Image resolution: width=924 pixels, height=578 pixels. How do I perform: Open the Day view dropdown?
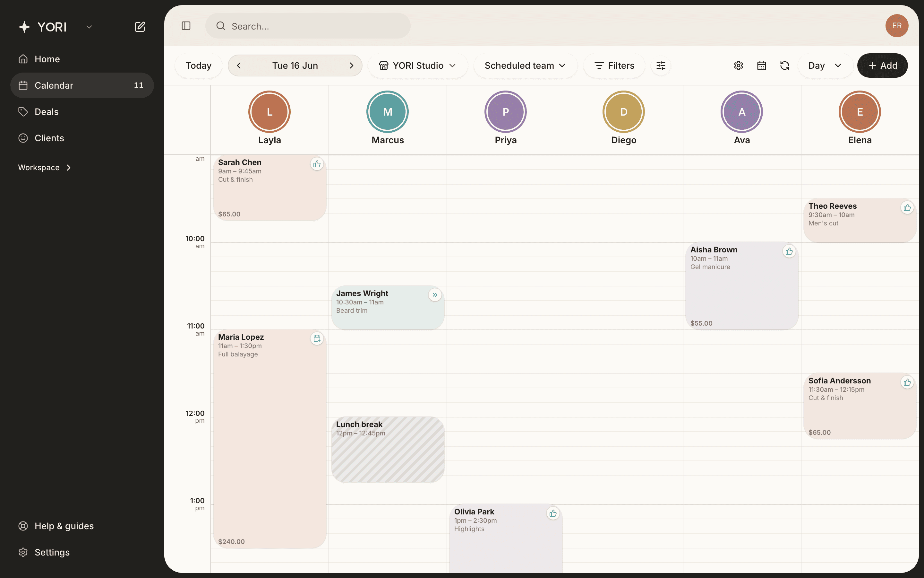point(825,66)
